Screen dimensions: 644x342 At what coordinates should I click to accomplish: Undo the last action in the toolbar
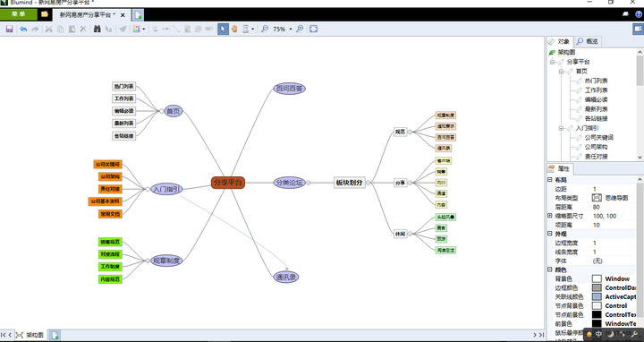pyautogui.click(x=23, y=29)
